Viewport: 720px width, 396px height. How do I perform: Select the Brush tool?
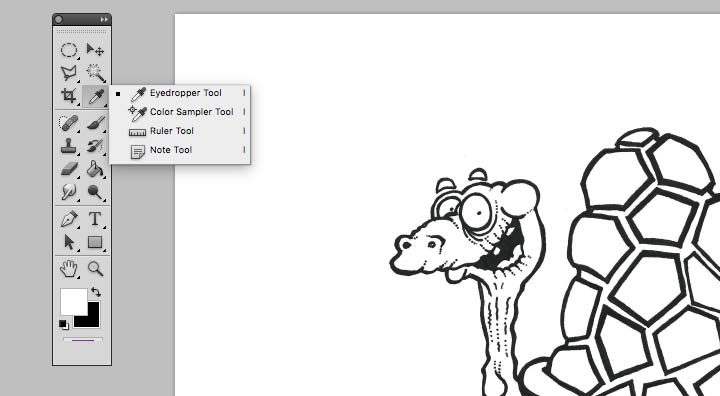(x=95, y=123)
